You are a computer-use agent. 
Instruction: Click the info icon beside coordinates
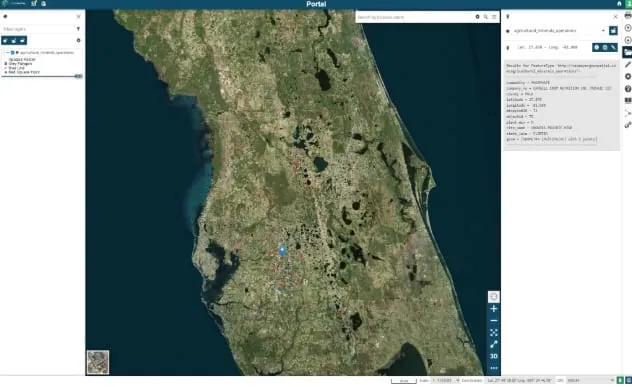[x=597, y=47]
